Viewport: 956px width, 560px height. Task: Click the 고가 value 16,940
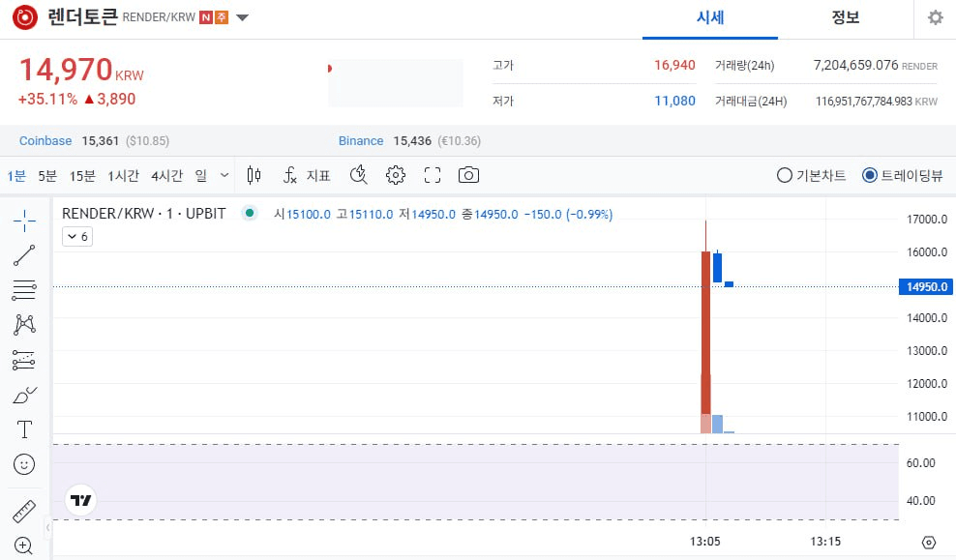coord(674,65)
